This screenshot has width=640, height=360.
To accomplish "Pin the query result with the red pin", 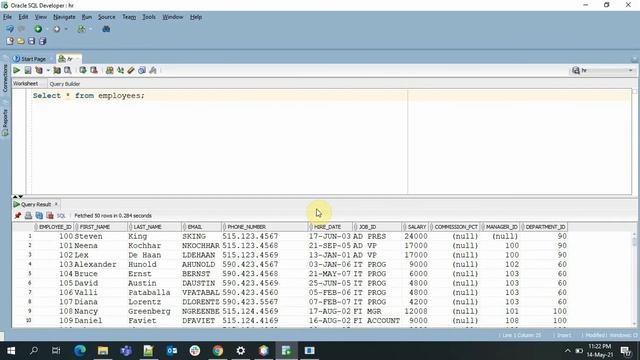I will coord(18,216).
